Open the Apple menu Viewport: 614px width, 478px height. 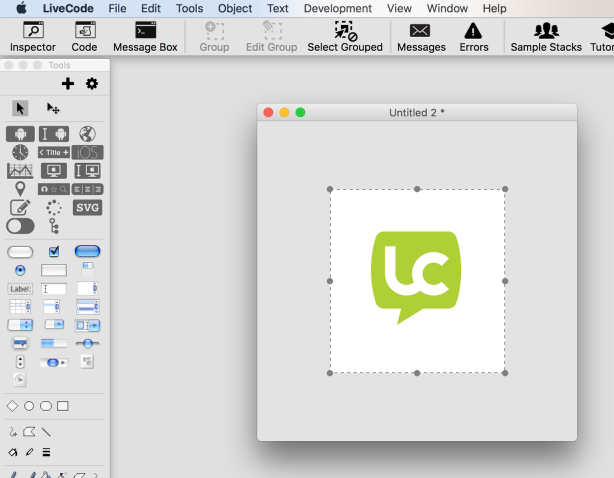click(x=22, y=8)
